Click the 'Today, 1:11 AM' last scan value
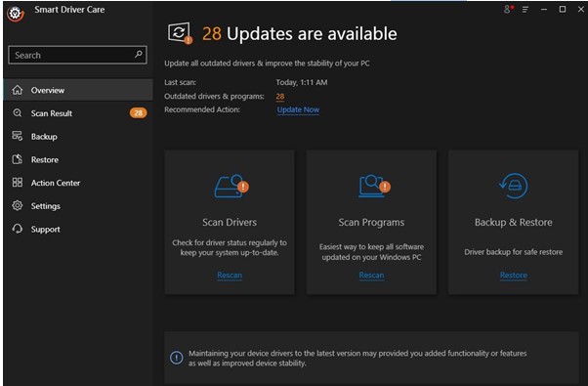The width and height of the screenshot is (588, 386). click(302, 82)
